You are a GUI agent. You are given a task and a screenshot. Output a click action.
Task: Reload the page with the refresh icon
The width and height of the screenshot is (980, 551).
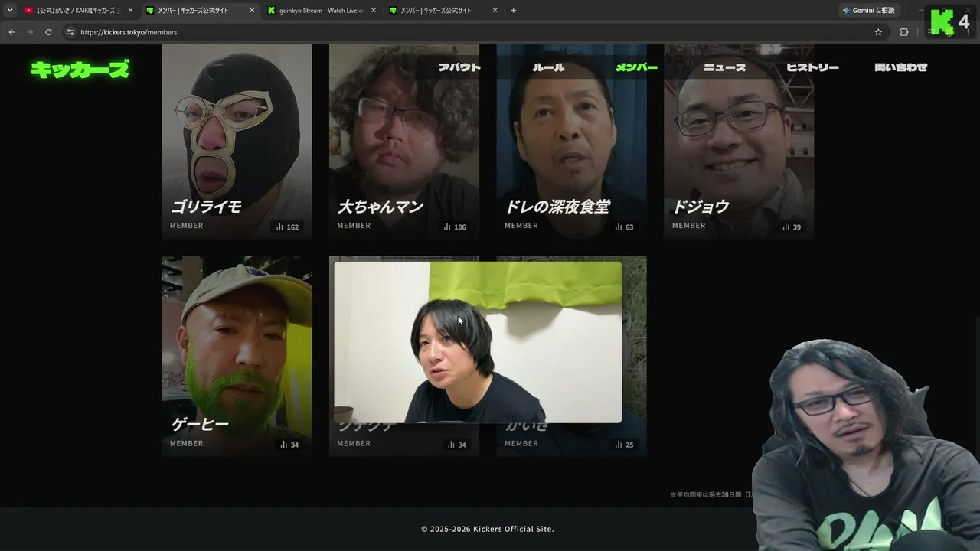click(48, 32)
